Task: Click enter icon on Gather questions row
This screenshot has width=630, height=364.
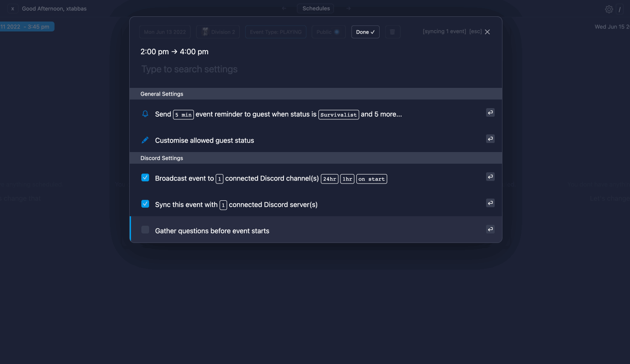Action: [490, 229]
